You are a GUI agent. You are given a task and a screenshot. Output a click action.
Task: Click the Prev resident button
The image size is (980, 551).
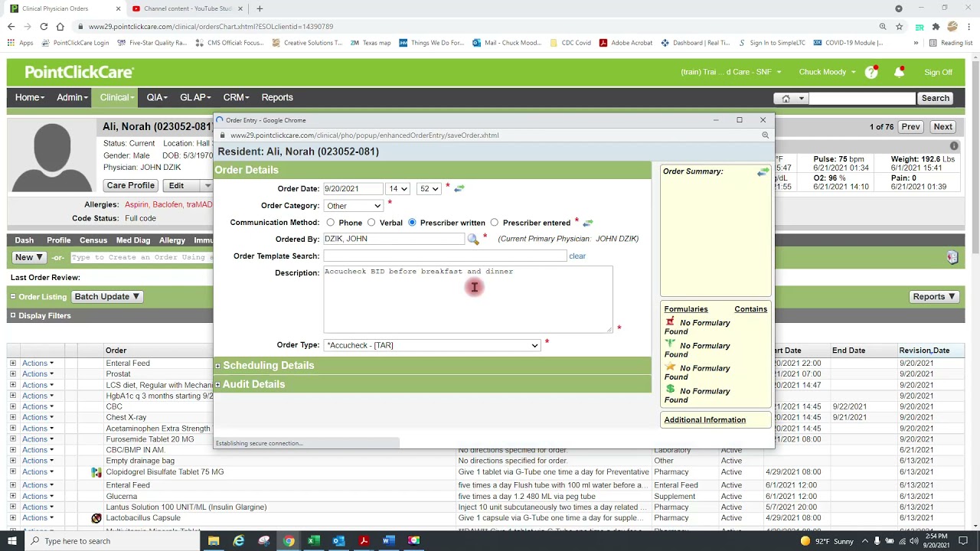tap(910, 127)
